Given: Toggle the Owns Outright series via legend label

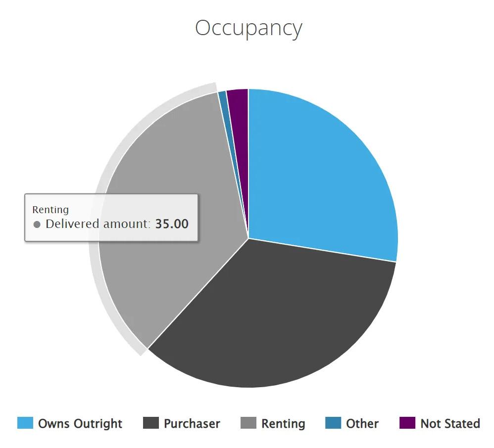Looking at the screenshot, I should click(x=80, y=424).
